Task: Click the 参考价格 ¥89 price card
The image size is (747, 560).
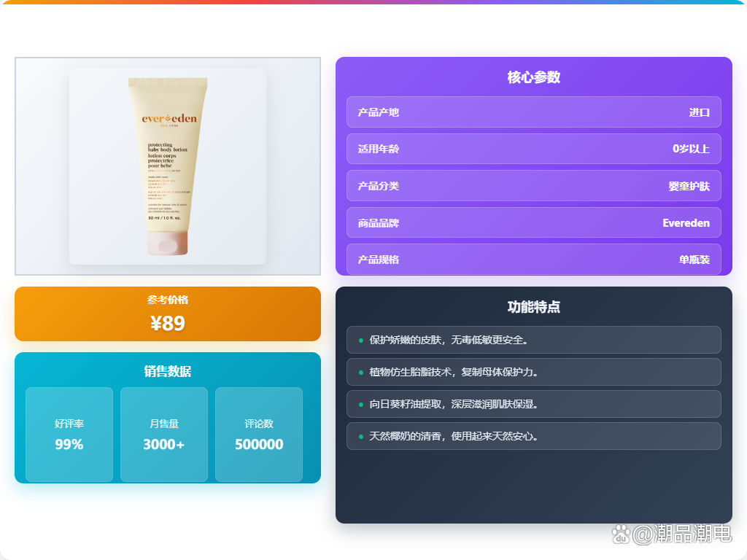Action: (168, 314)
